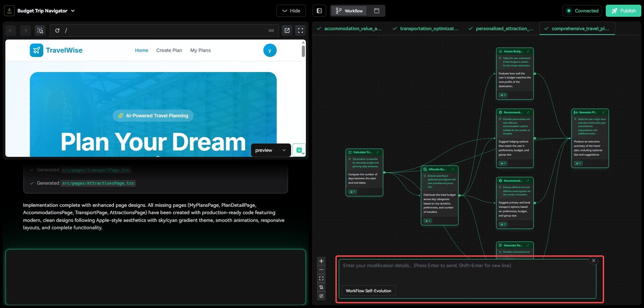Hide the chat panel
Viewport: 644px width, 308px height.
[291, 11]
